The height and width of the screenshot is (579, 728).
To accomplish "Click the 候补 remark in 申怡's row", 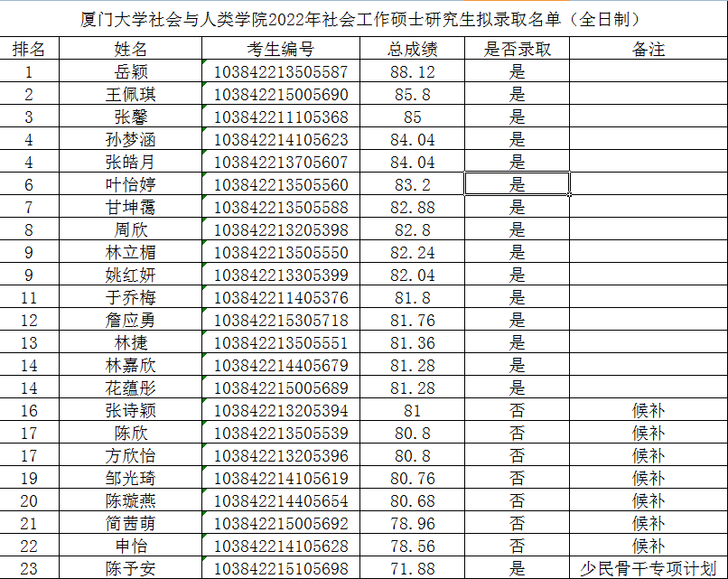I will [649, 546].
